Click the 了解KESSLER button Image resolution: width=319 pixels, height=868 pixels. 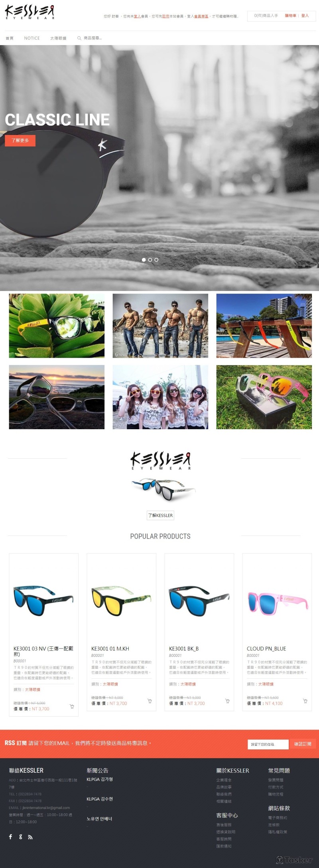tap(160, 515)
